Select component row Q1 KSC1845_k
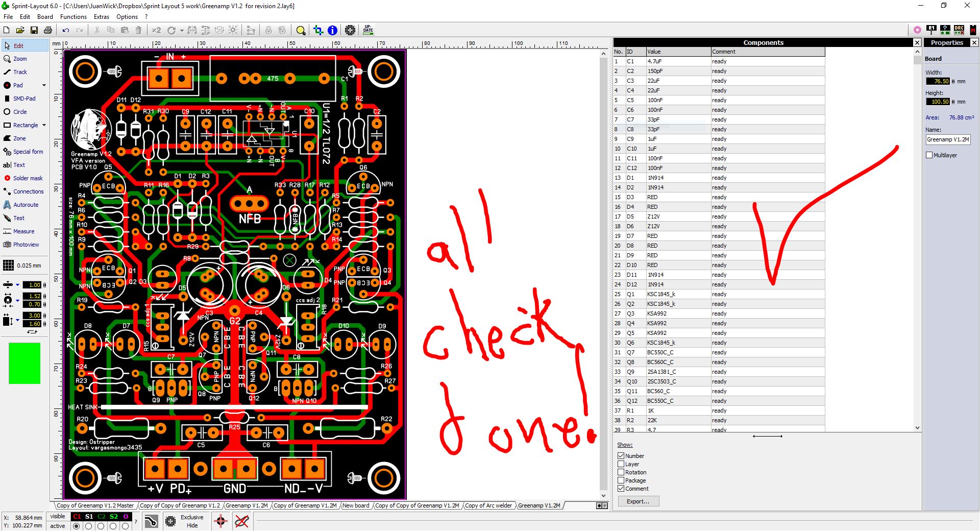This screenshot has width=980, height=531. point(719,294)
